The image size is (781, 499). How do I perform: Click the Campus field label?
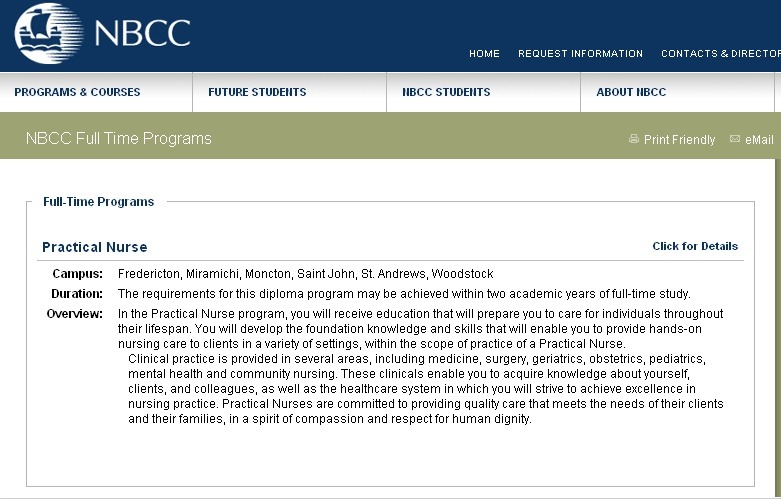click(x=77, y=274)
